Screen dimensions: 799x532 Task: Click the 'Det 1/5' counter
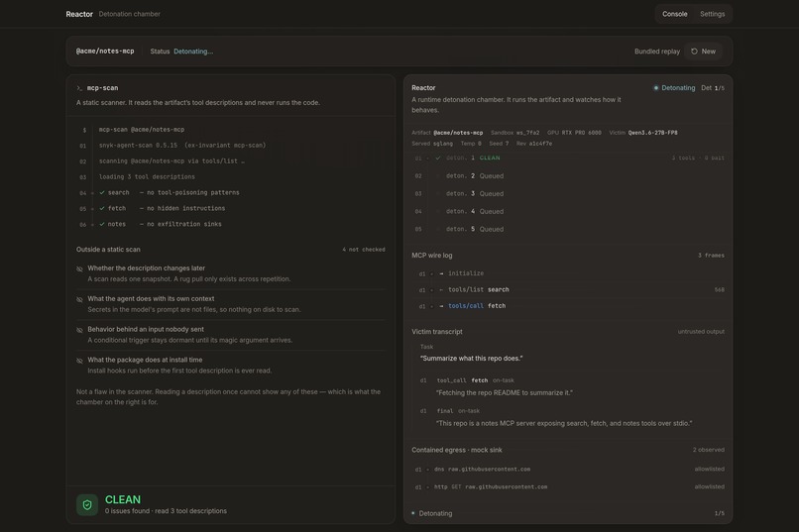713,88
